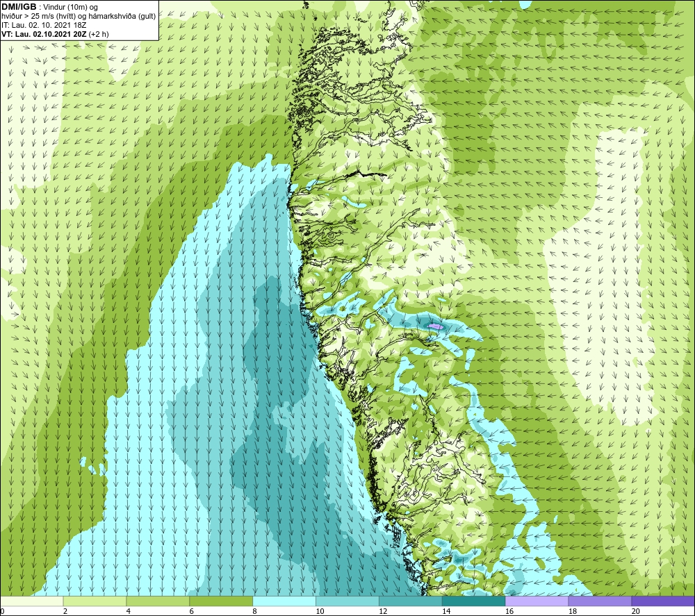The image size is (695, 616).
Task: Click the small purple wind maximum on the map
Action: pyautogui.click(x=436, y=326)
